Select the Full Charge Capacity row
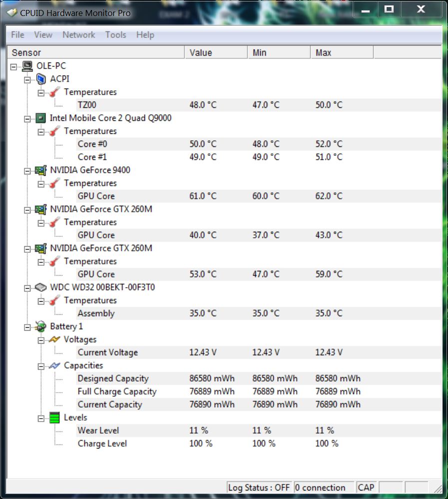Viewport: 448px width, 499px height. [x=258, y=392]
